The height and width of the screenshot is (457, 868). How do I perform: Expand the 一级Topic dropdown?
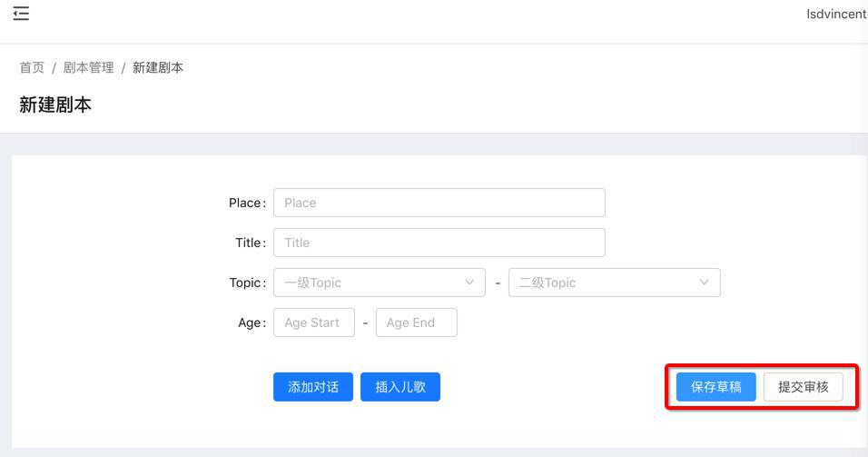click(379, 283)
